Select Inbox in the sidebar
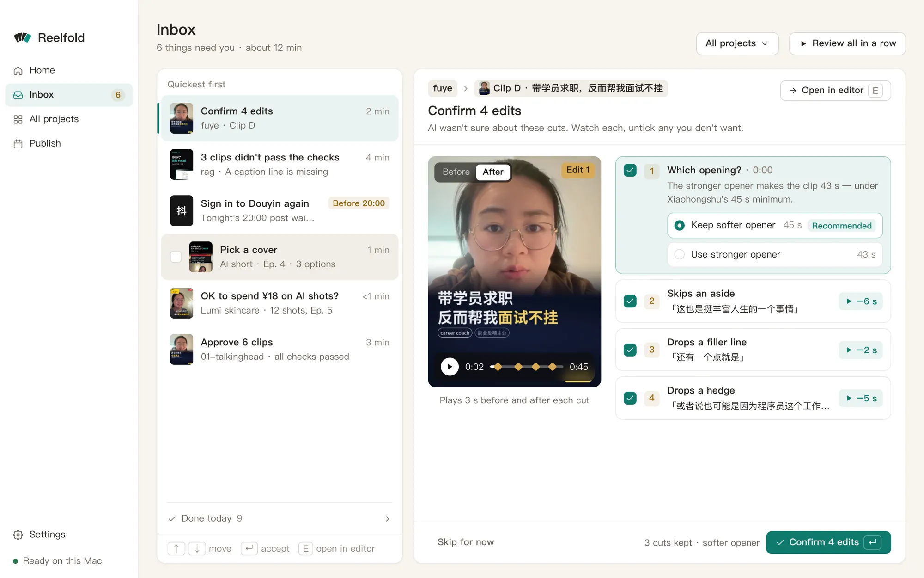Image resolution: width=924 pixels, height=578 pixels. point(69,95)
